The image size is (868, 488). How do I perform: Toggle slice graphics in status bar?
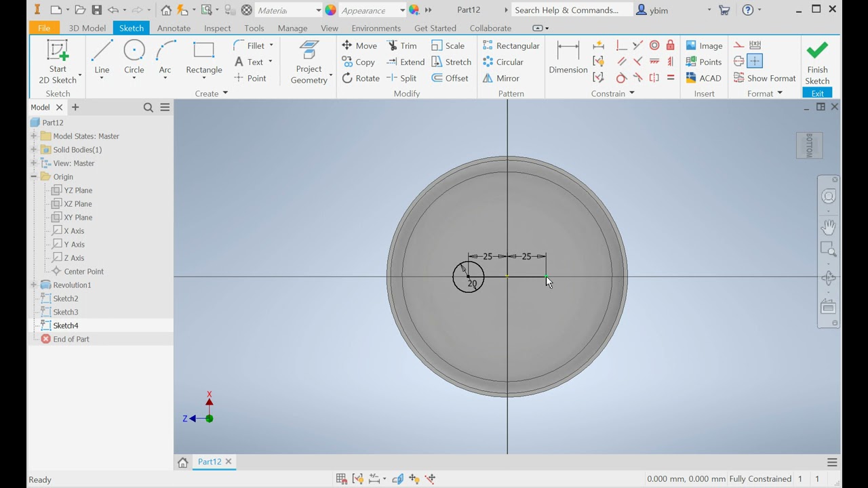[x=397, y=479]
